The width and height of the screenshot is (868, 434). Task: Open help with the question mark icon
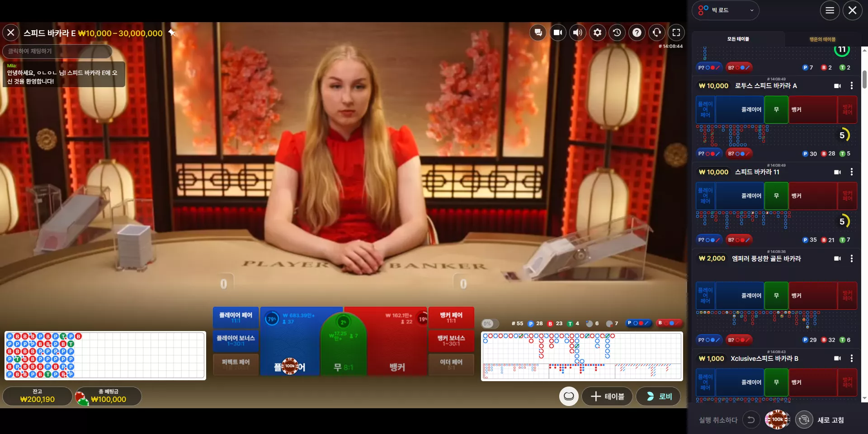click(637, 33)
